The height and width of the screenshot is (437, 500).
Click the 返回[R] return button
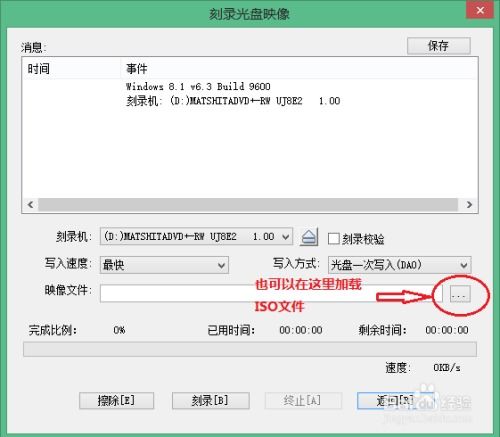395,400
